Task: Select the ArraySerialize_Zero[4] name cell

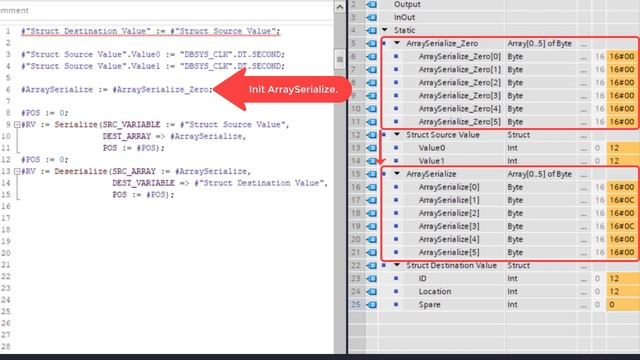Action: point(460,109)
